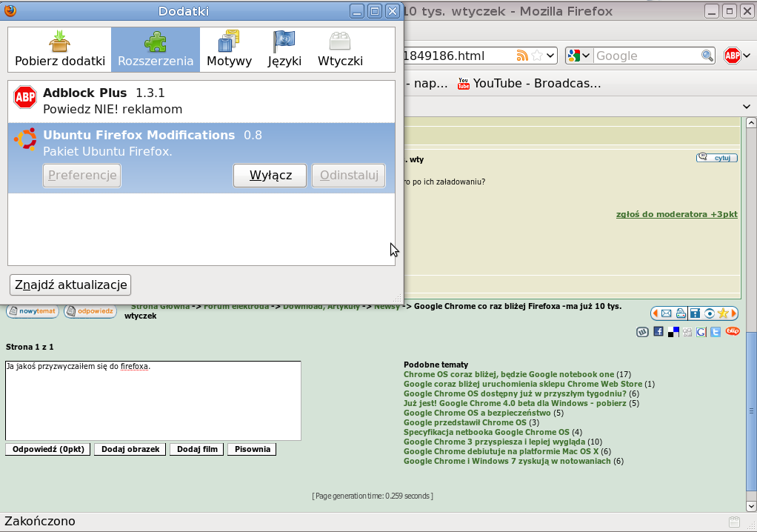Focus the Google search field
The width and height of the screenshot is (757, 532).
[x=647, y=56]
